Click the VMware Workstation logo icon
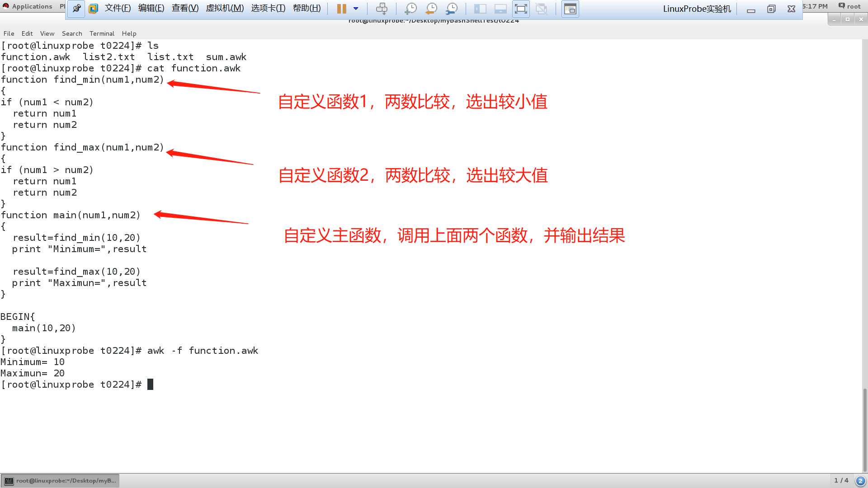The image size is (868, 488). [94, 9]
